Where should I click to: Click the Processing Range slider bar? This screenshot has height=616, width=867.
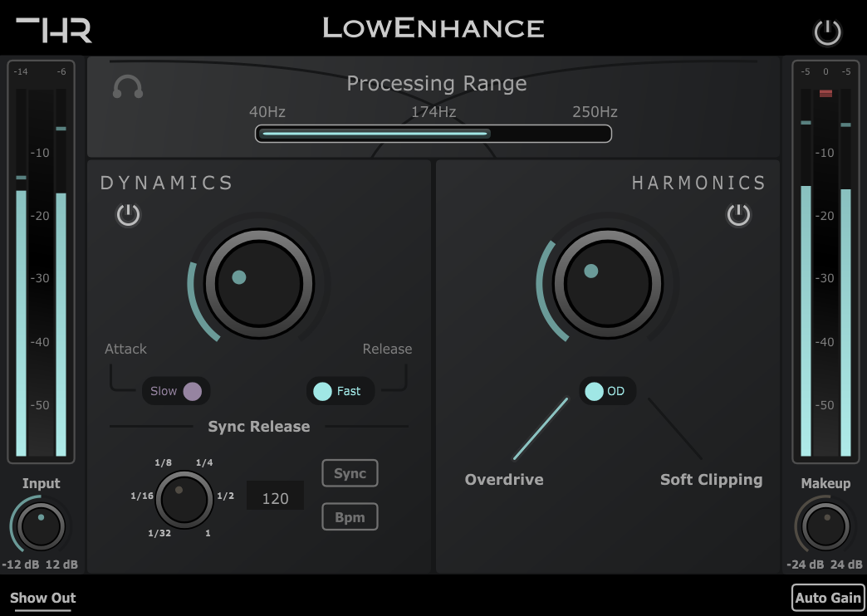(x=433, y=134)
